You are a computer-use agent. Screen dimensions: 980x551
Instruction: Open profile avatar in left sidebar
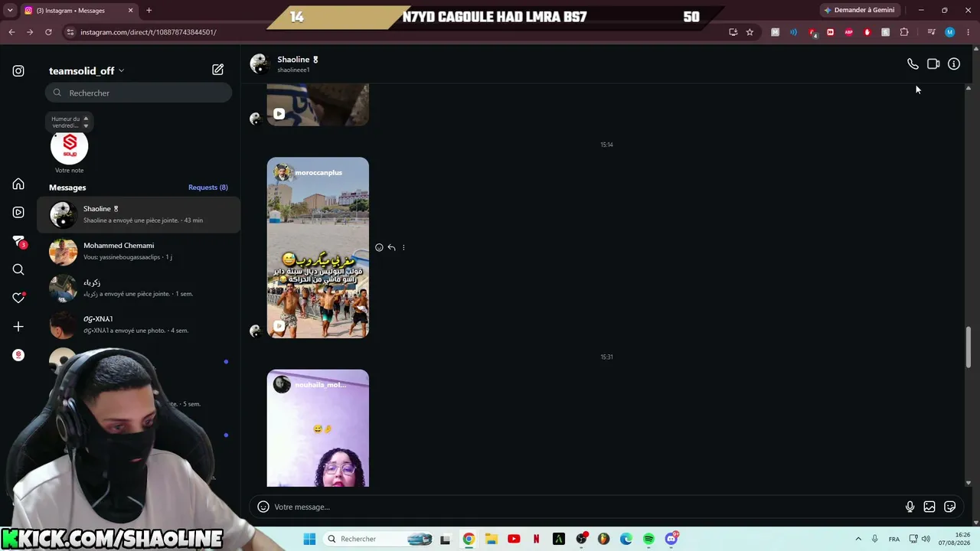(x=18, y=355)
